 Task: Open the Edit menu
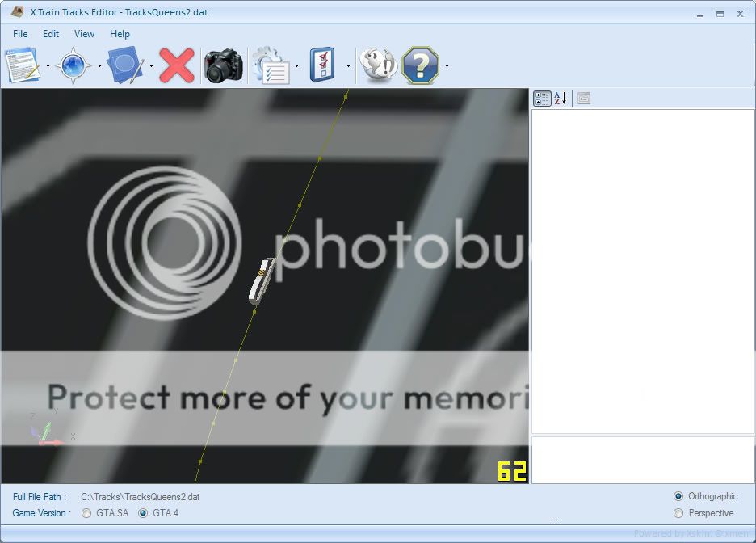click(x=51, y=34)
